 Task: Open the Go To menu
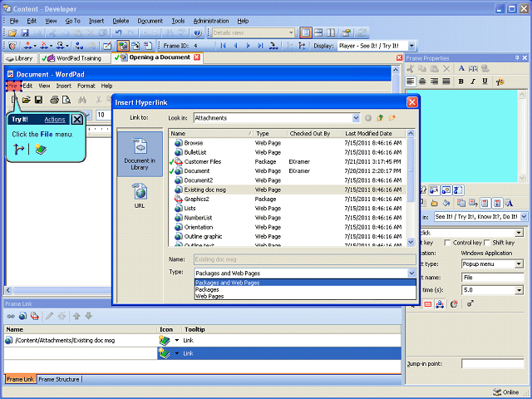73,21
